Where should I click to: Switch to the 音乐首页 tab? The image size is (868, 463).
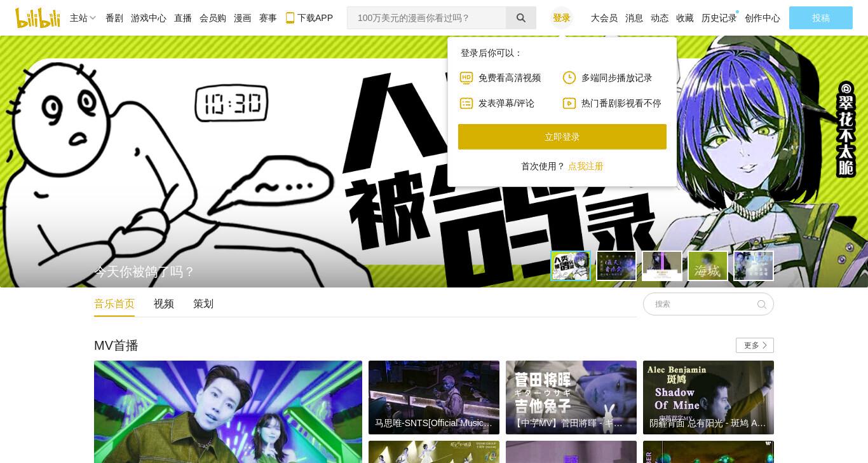(114, 304)
